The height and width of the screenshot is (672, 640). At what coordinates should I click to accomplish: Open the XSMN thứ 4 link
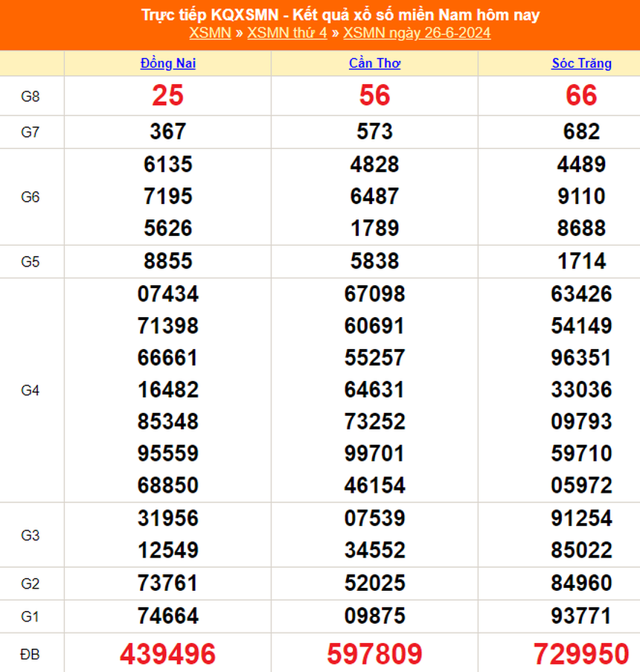[x=287, y=33]
